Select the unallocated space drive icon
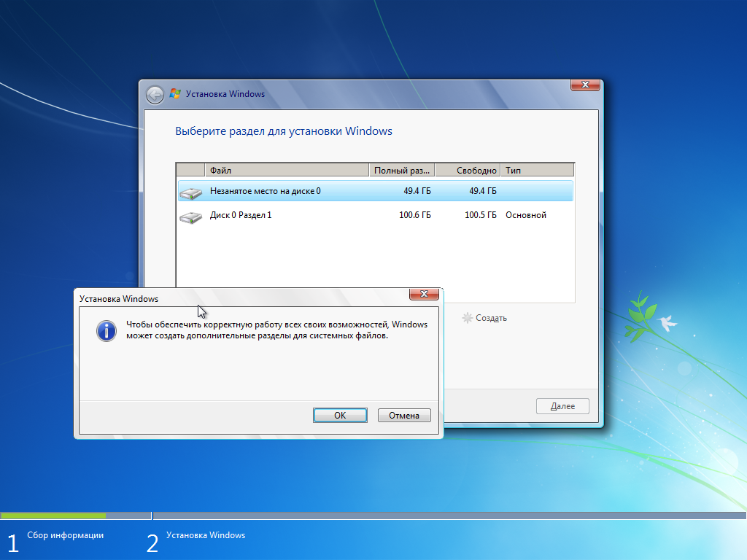The height and width of the screenshot is (560, 747). pos(190,192)
